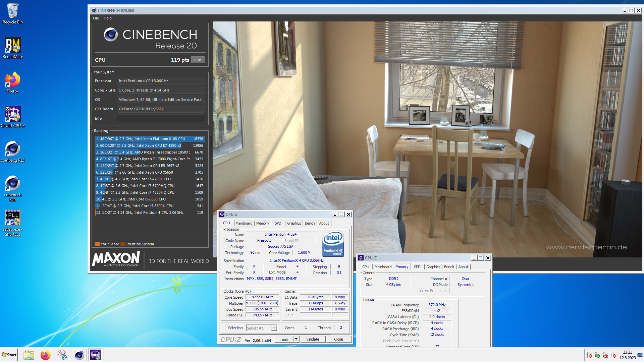Click the Start button on taskbar
Image resolution: width=644 pixels, height=362 pixels.
[9, 355]
